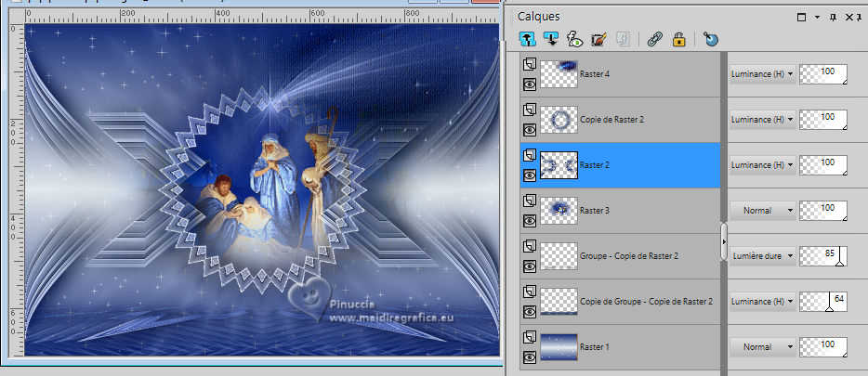
Task: Open the Lumière dure blend mode dropdown
Action: click(762, 256)
